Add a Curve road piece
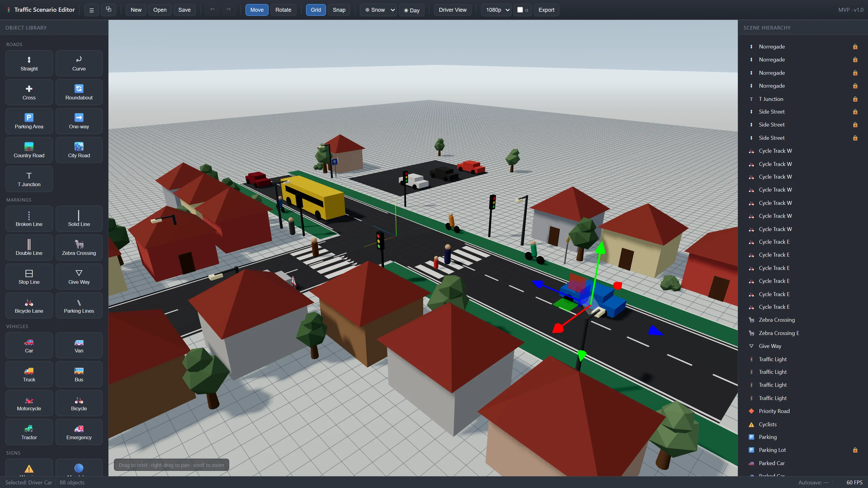Viewport: 868px width, 488px height. [x=79, y=63]
